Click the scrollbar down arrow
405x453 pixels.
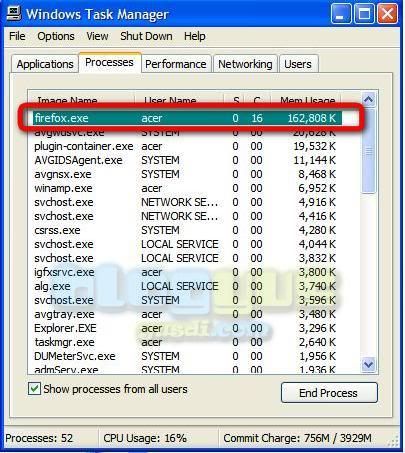pos(368,364)
